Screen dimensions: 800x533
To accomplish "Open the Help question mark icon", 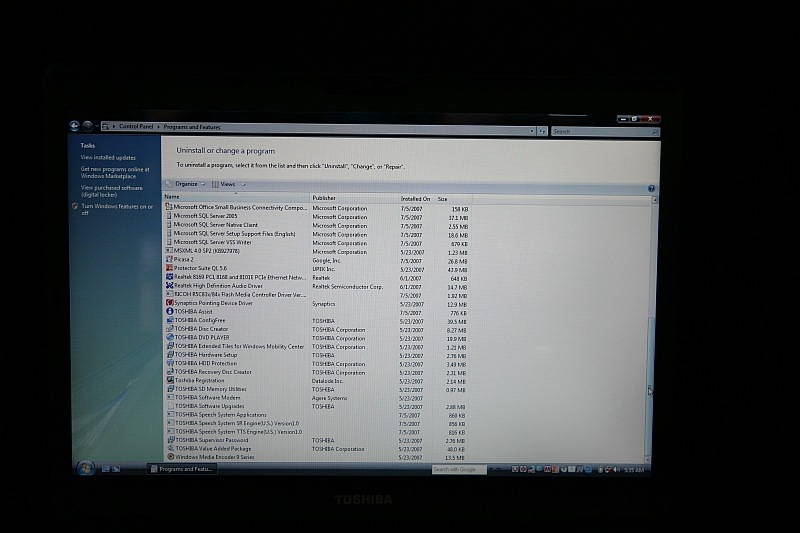I will [652, 189].
